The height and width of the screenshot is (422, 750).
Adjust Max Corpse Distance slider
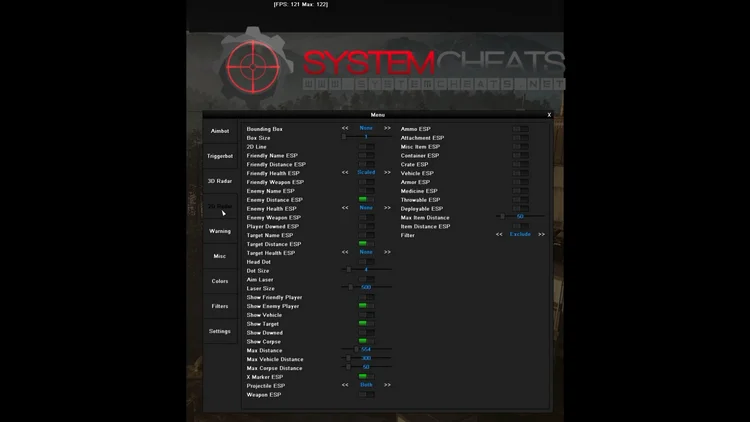pos(366,367)
